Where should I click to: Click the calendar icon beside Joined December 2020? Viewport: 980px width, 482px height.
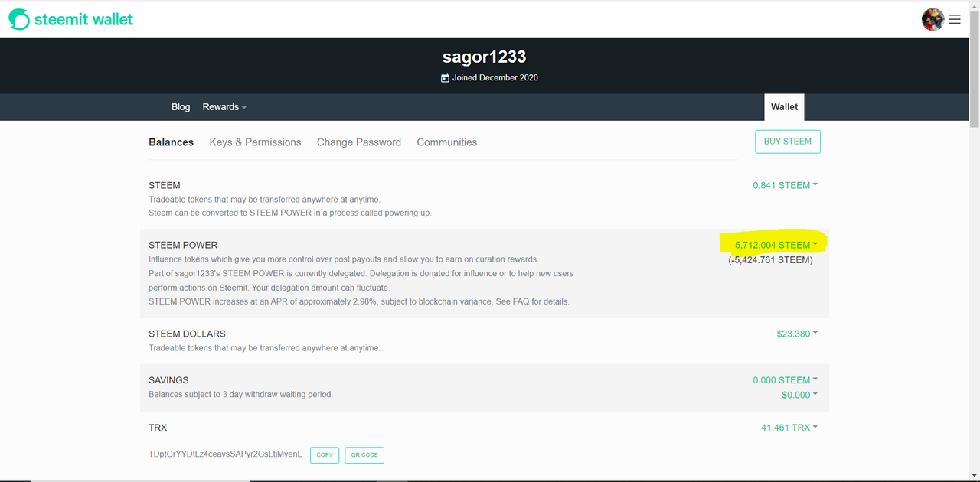(445, 78)
